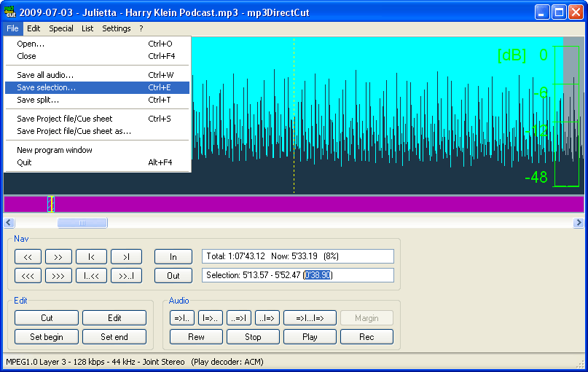Jump to end with >| button
This screenshot has height=372, width=588.
coord(126,257)
